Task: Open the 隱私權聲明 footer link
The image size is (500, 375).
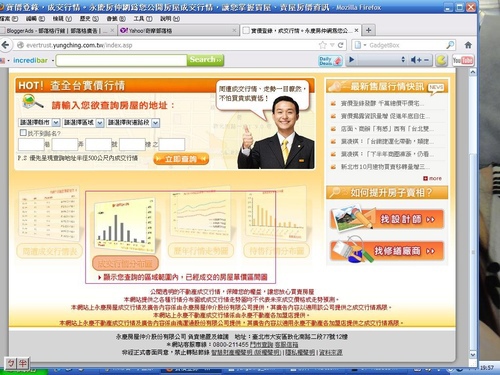Action: (300, 352)
